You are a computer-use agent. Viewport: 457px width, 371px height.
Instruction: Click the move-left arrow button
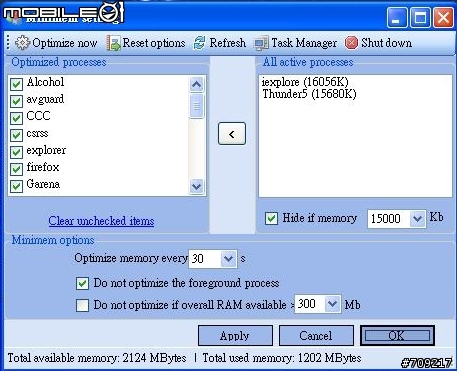click(x=232, y=134)
